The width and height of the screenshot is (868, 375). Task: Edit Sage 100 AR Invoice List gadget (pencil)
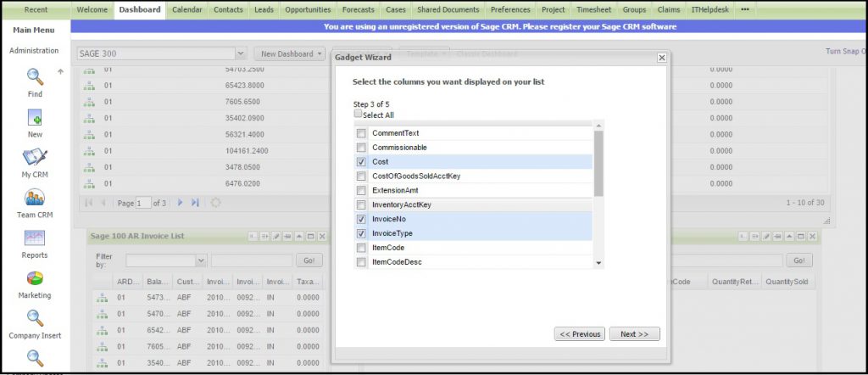(276, 237)
